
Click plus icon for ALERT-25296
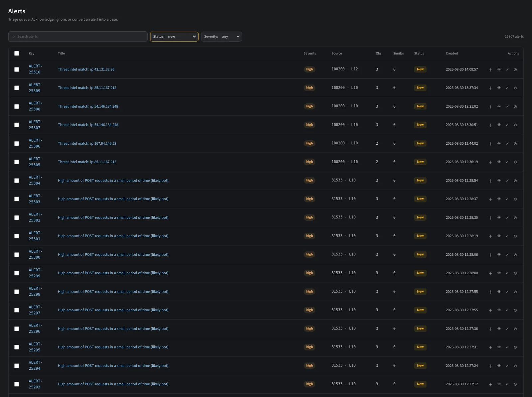[x=490, y=329]
